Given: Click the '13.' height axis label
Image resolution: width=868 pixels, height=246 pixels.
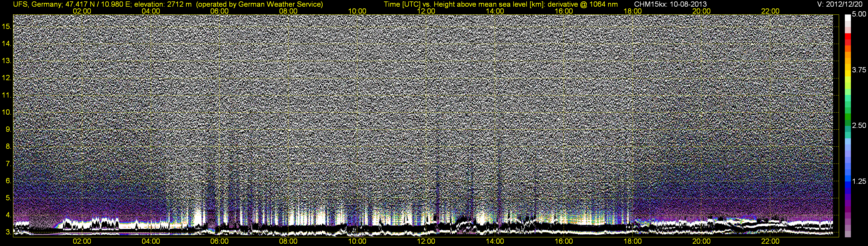Looking at the screenshot, I should coord(7,61).
